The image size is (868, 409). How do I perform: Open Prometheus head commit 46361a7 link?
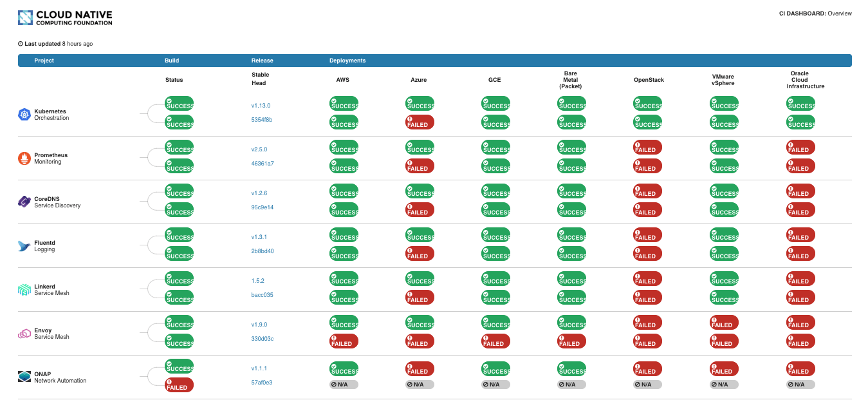click(263, 164)
